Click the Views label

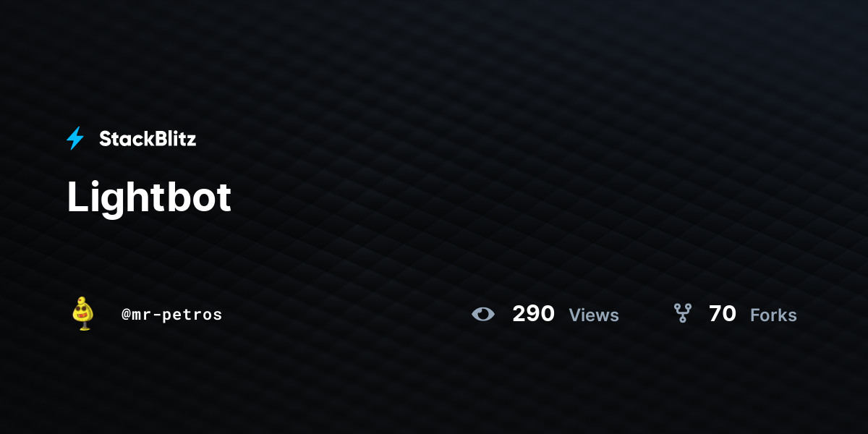point(594,315)
